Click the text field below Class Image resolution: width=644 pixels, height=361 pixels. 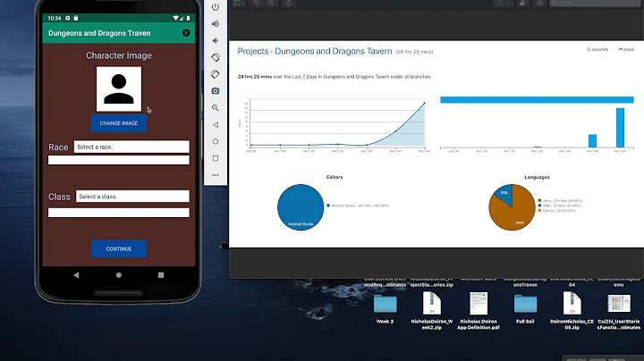point(119,213)
